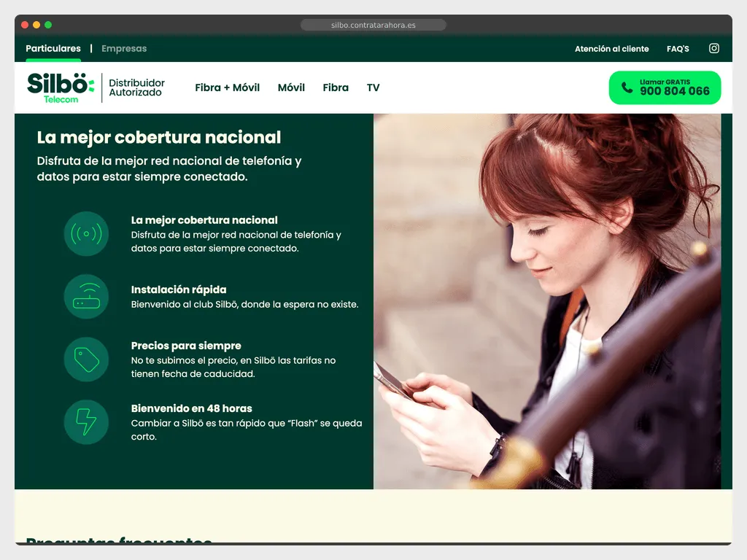Call 900 804 066 via the green button
This screenshot has width=747, height=560.
[665, 87]
